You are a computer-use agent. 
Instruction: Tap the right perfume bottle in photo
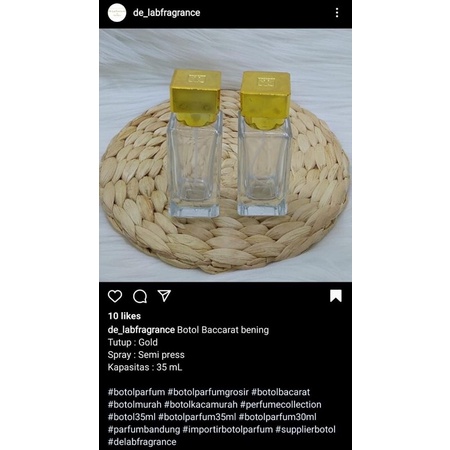point(264,143)
